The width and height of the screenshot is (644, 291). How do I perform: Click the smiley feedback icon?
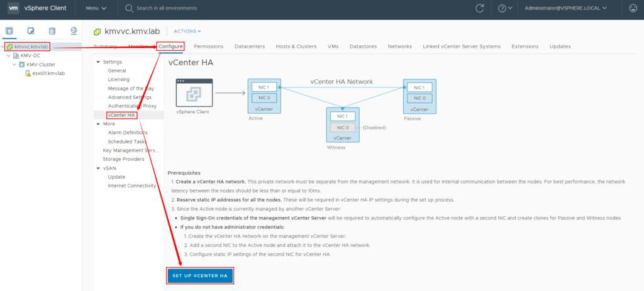coord(633,8)
